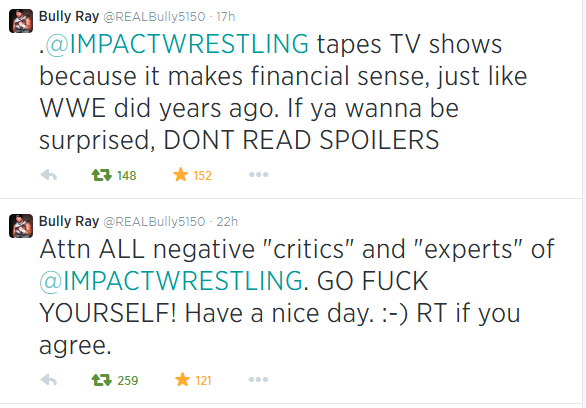Open more options on the 22h tweet
586x408 pixels.
click(x=259, y=380)
